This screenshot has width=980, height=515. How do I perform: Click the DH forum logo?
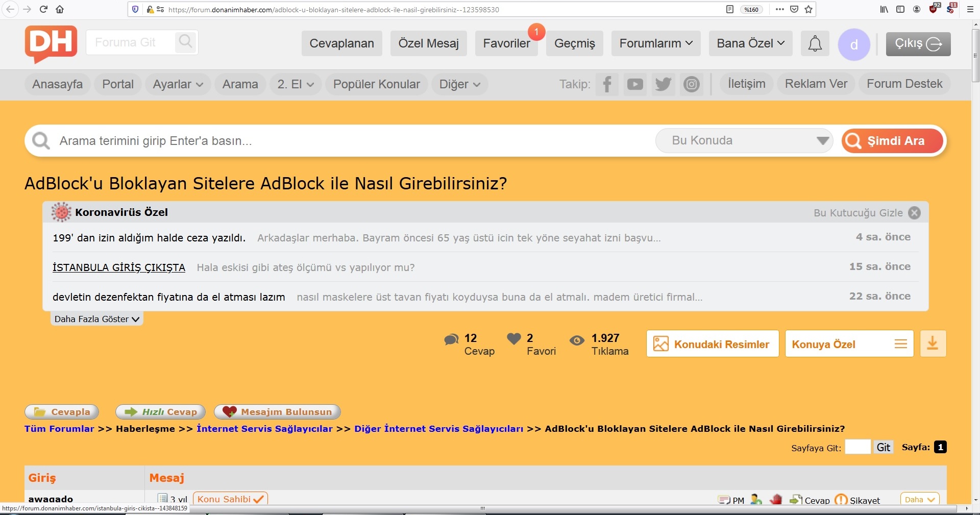click(51, 44)
